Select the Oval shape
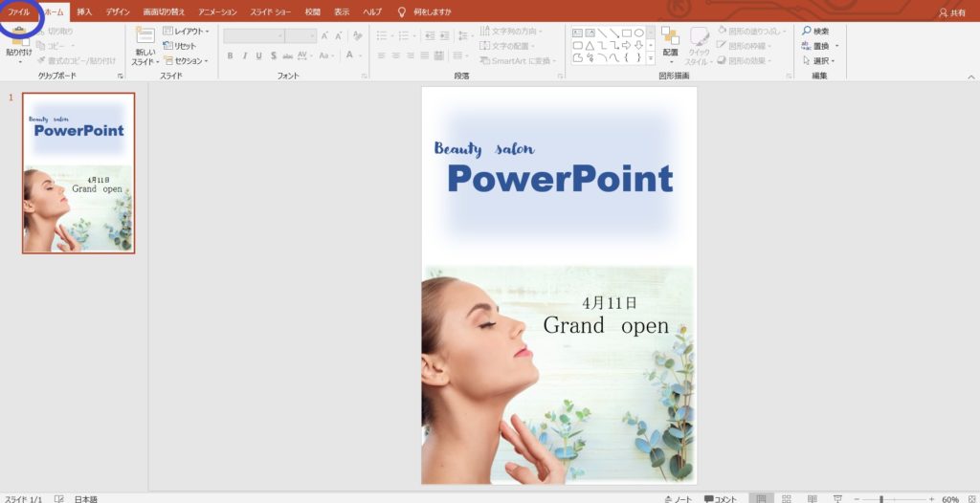Image resolution: width=980 pixels, height=503 pixels. tap(638, 33)
